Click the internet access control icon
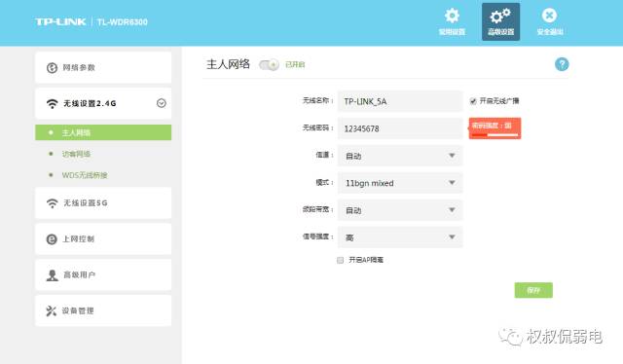623x364 pixels. pyautogui.click(x=52, y=238)
